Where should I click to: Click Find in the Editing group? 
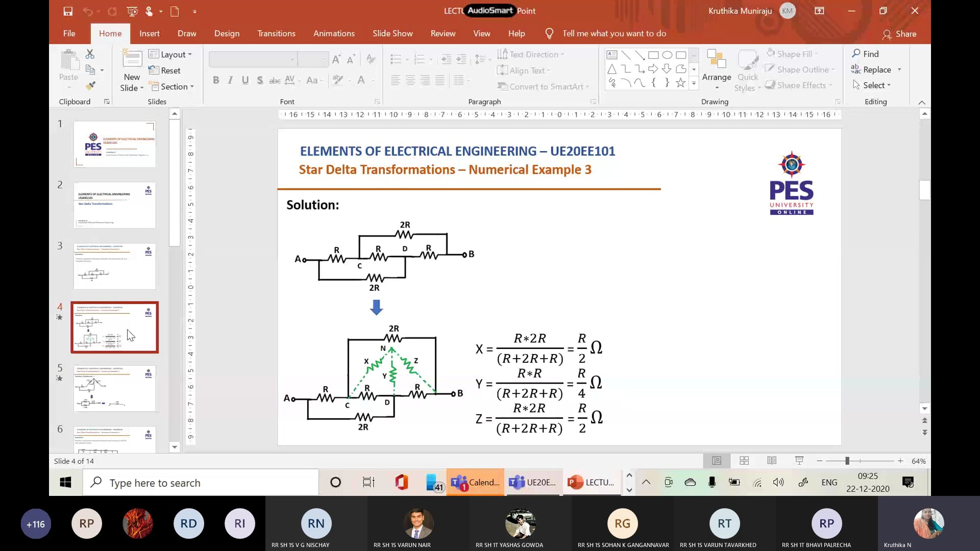tap(866, 54)
